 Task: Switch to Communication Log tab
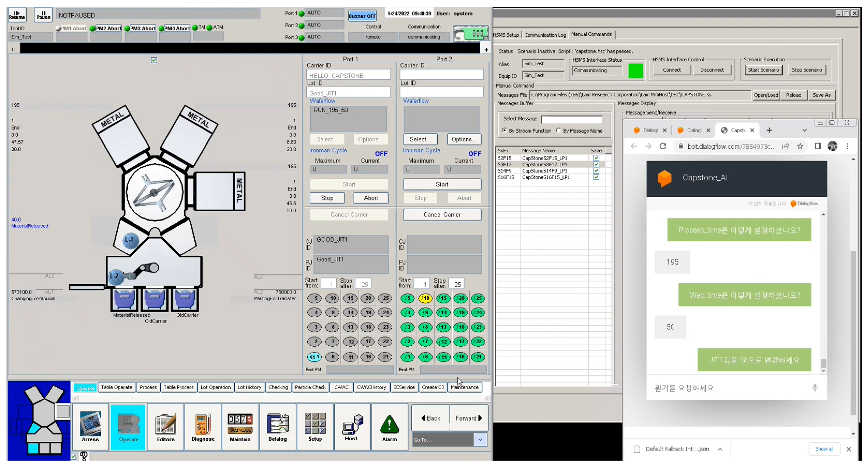pos(545,35)
